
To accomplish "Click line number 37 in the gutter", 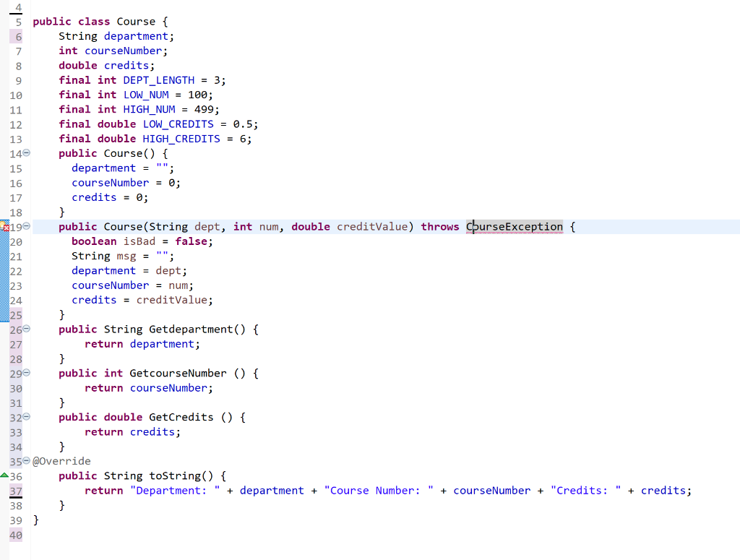I will tap(16, 490).
